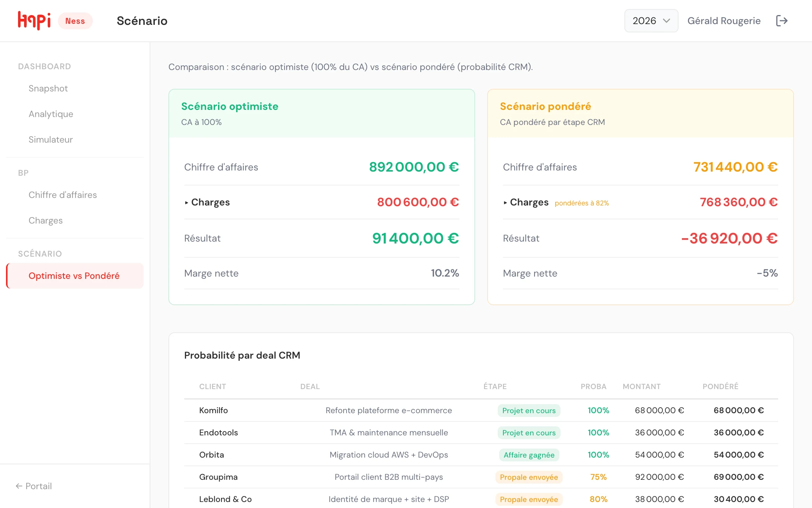This screenshot has height=508, width=812.
Task: Expand Charges in optimiste scenario
Action: [x=207, y=202]
